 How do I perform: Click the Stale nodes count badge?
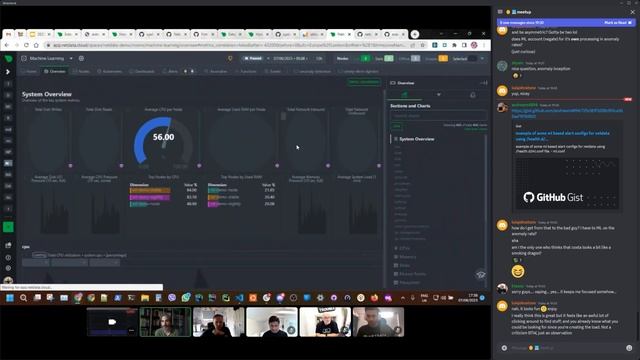(x=389, y=58)
